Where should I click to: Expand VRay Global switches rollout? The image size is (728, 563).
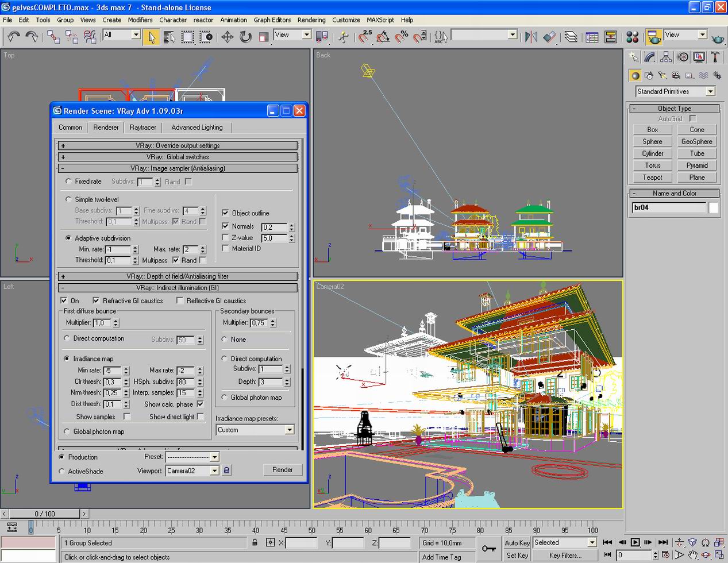pyautogui.click(x=178, y=157)
